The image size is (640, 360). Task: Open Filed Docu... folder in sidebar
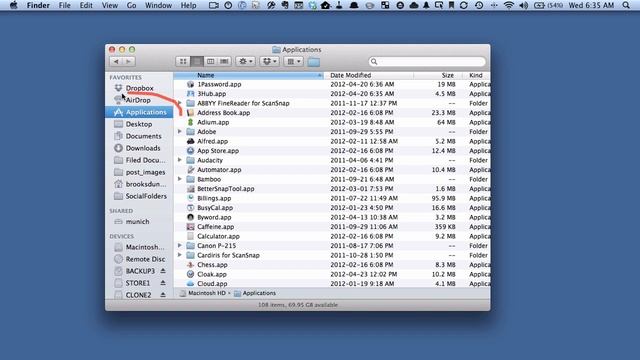pos(145,160)
